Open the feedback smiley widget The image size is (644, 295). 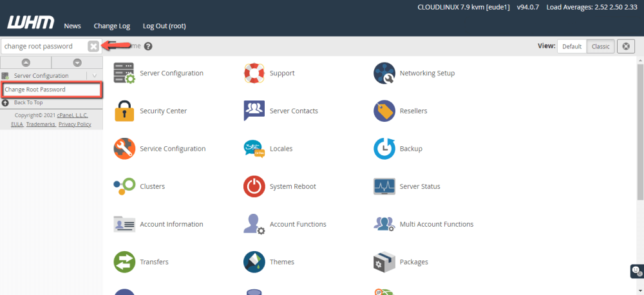coord(637,271)
